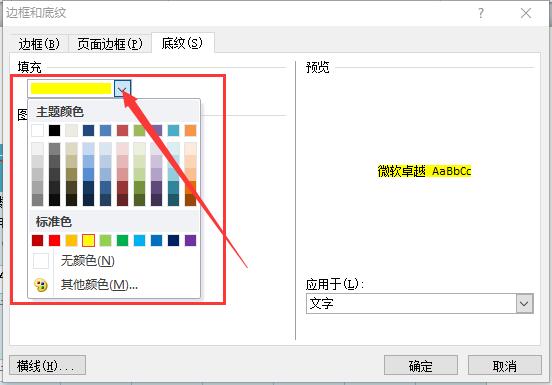Select light green standard color
The height and width of the screenshot is (385, 552).
(105, 240)
